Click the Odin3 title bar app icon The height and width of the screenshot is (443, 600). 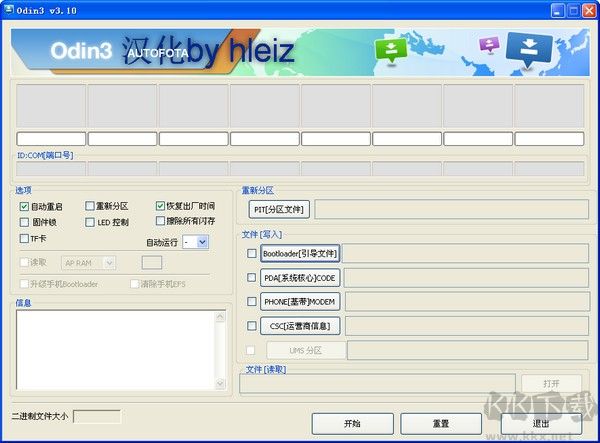pyautogui.click(x=8, y=9)
